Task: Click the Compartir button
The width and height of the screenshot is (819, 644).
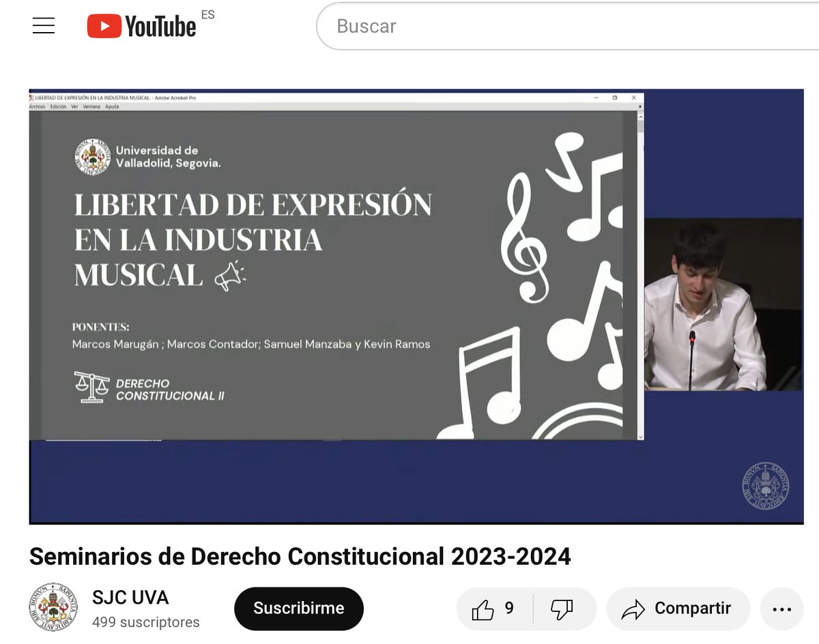Action: 678,608
